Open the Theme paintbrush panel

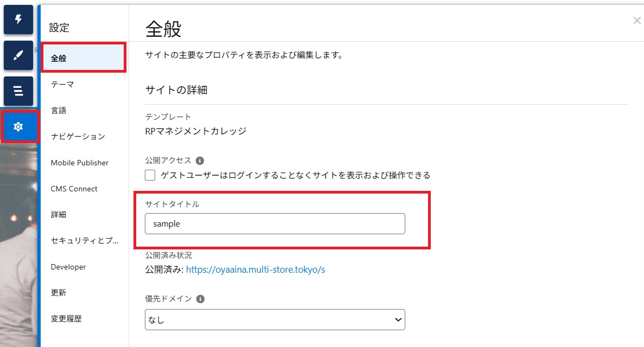click(x=18, y=55)
